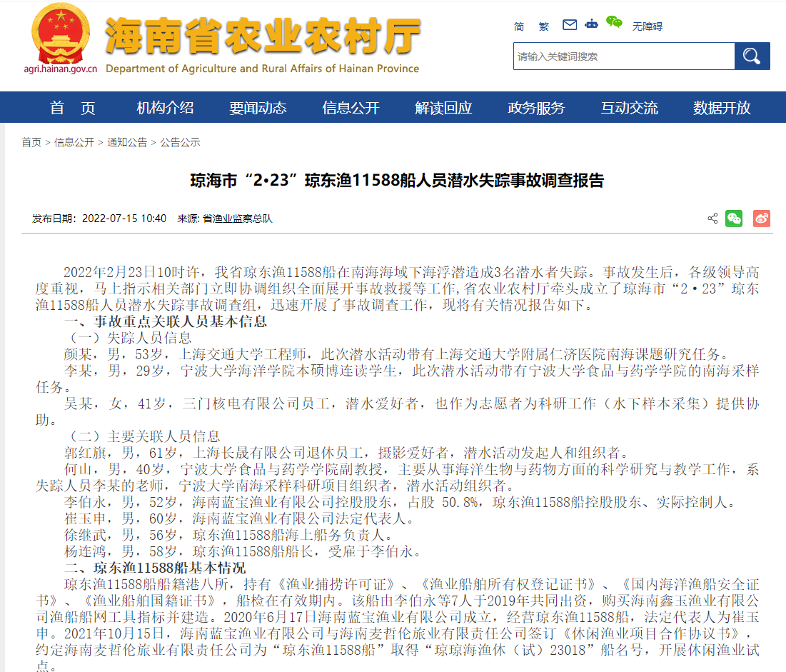
Task: Switch to simplified Chinese 简
Action: coord(519,26)
